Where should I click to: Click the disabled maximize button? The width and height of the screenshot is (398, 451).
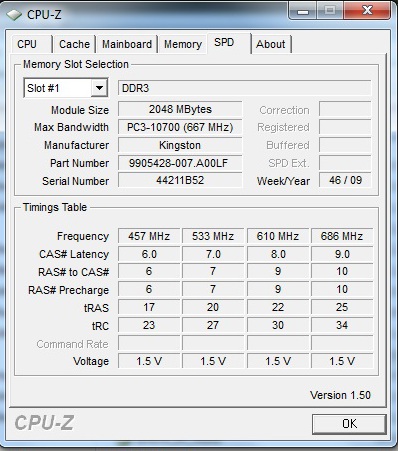point(330,11)
